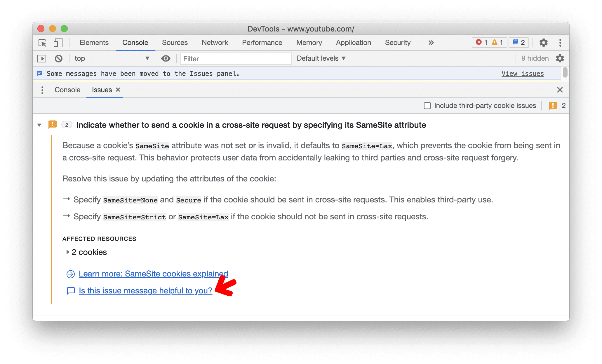Click the eye/visibility filter icon

[165, 58]
